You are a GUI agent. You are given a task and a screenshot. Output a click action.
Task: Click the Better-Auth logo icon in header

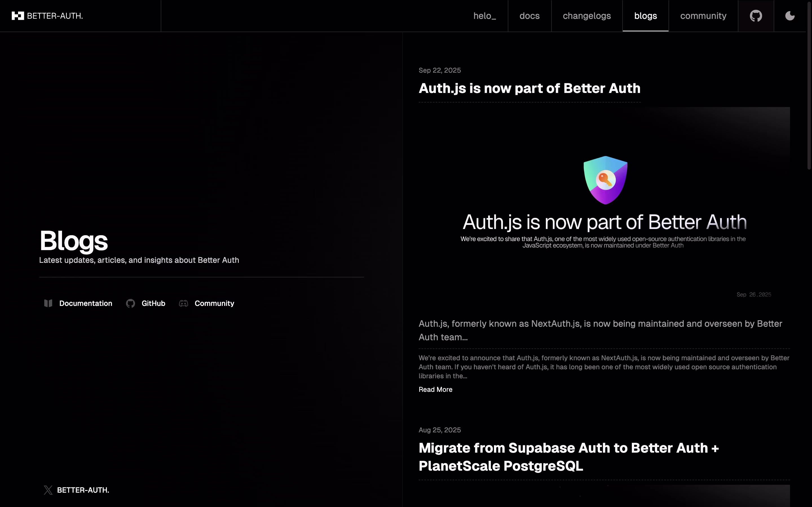point(18,16)
